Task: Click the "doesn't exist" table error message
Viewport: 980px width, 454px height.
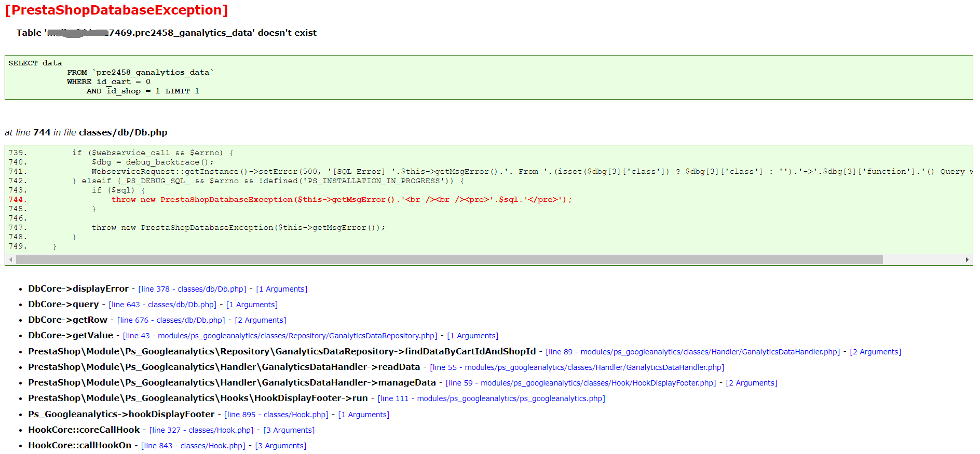Action: click(x=167, y=33)
